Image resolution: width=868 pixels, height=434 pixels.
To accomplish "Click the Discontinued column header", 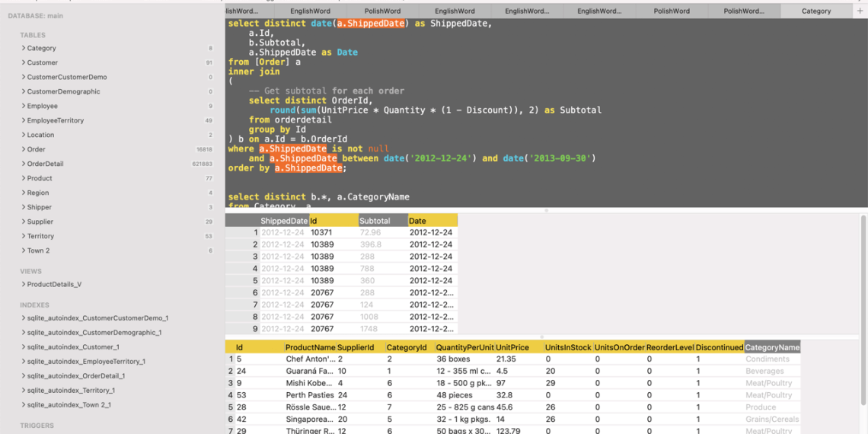I will [x=719, y=347].
